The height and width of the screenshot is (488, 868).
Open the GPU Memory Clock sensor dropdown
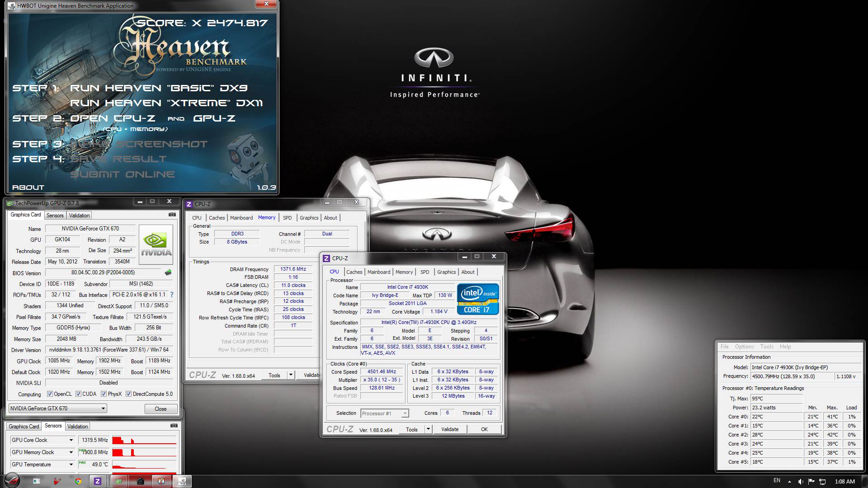(x=71, y=452)
